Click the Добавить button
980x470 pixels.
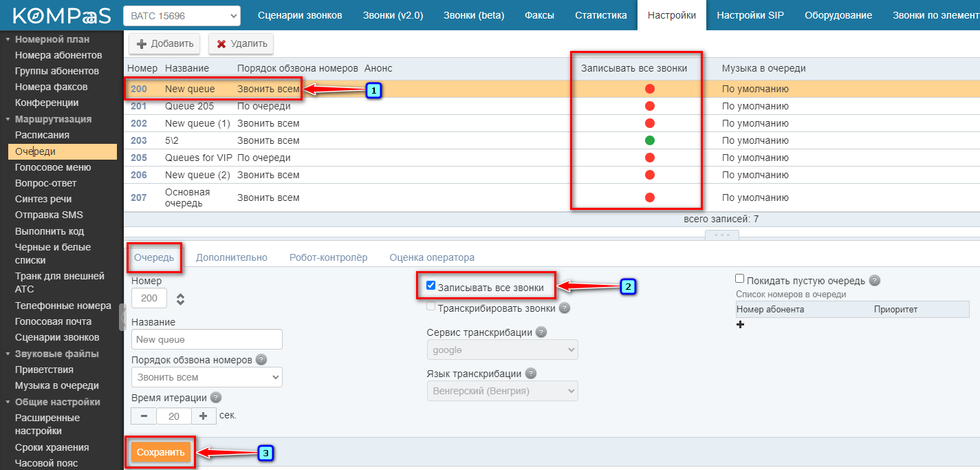[164, 43]
